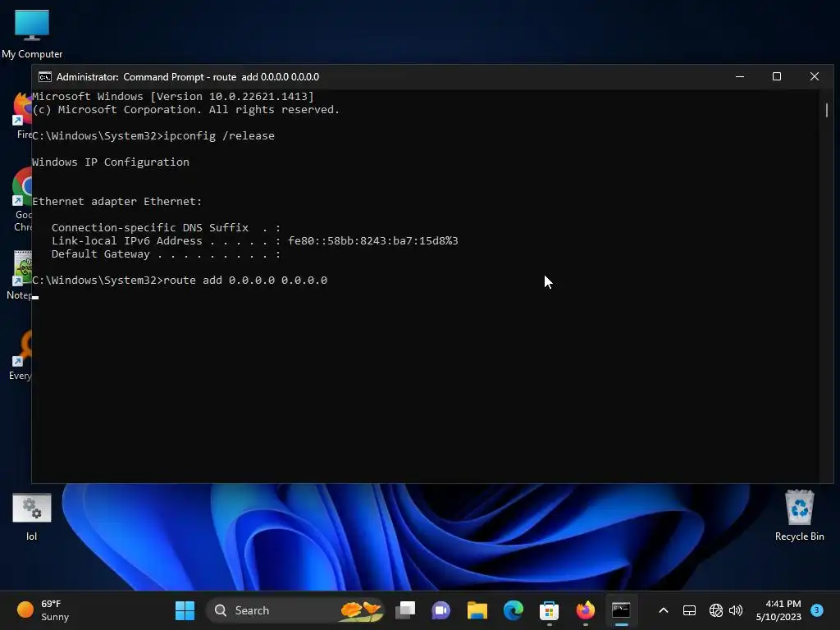Screen dimensions: 840x630
Task: Open the clock showing 4:41 PM
Action: click(x=778, y=610)
